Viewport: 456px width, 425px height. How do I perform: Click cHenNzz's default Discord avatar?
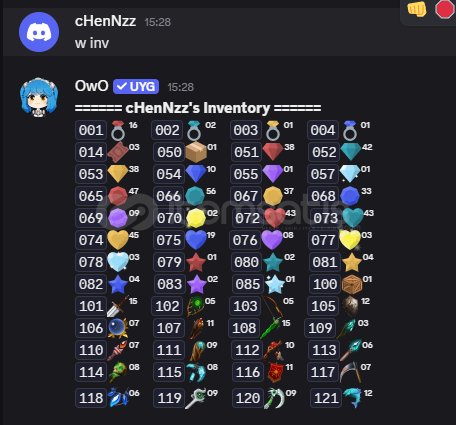click(x=39, y=32)
